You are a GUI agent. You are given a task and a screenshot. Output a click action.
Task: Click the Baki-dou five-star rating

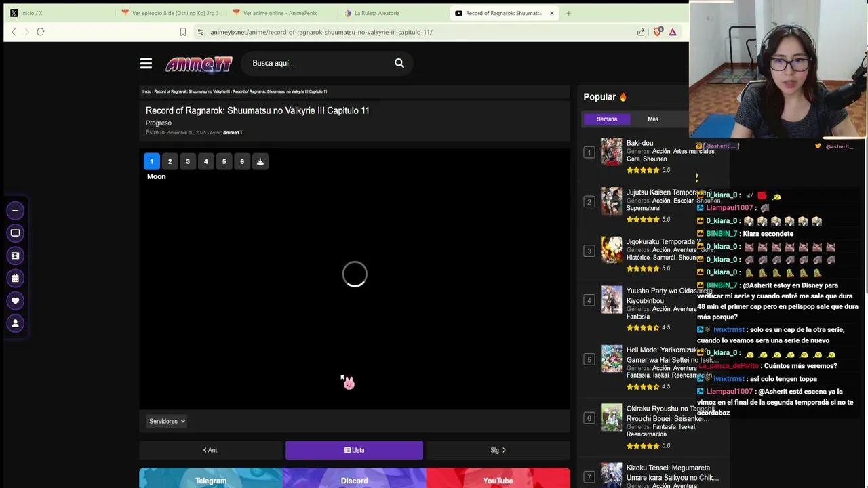point(643,170)
